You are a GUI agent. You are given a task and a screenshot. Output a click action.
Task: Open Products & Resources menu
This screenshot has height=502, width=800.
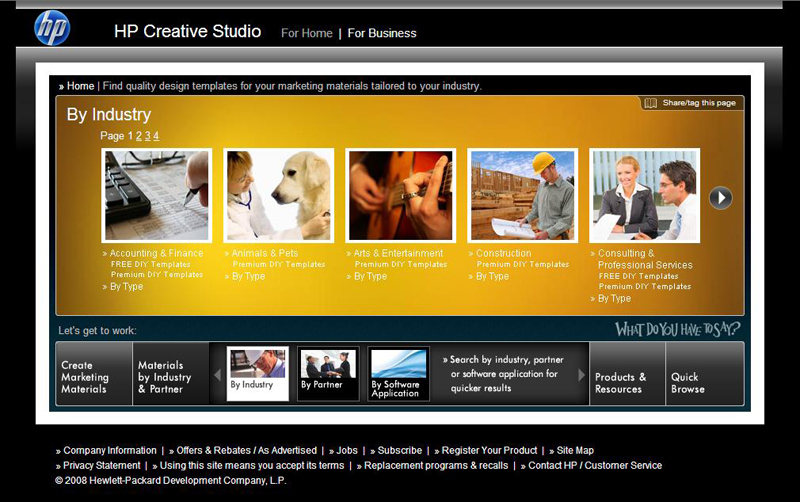click(x=628, y=373)
